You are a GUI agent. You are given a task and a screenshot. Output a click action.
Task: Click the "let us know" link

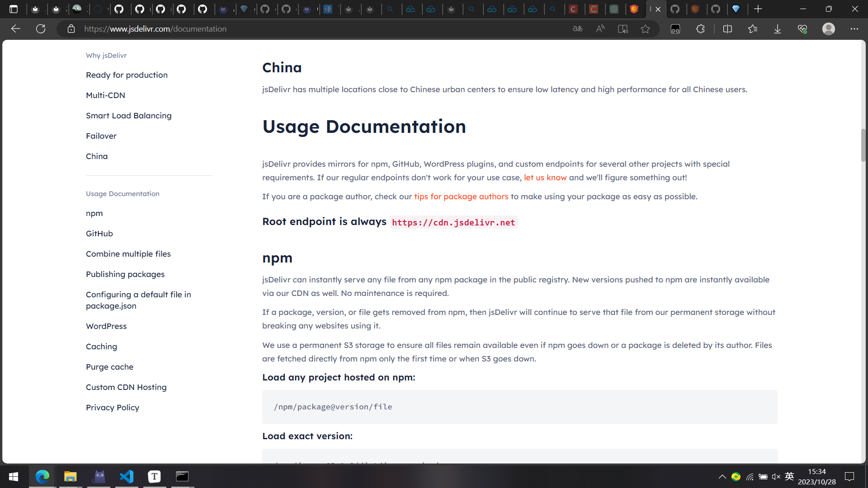point(545,178)
